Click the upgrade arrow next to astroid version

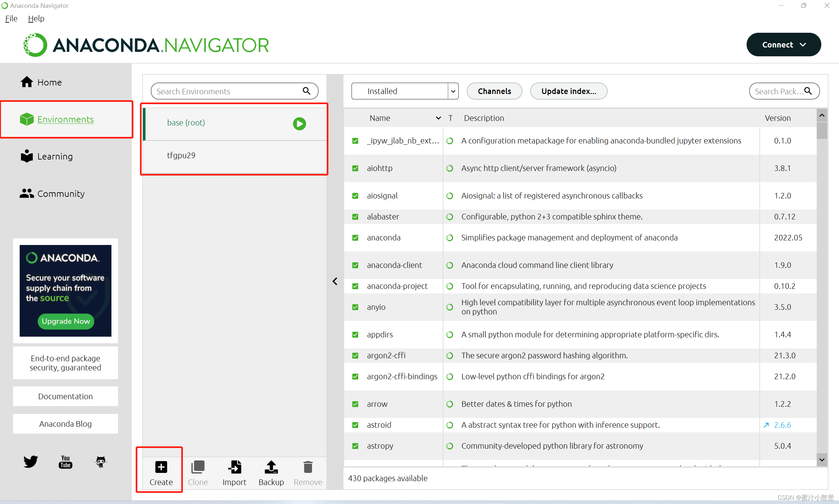pyautogui.click(x=766, y=425)
